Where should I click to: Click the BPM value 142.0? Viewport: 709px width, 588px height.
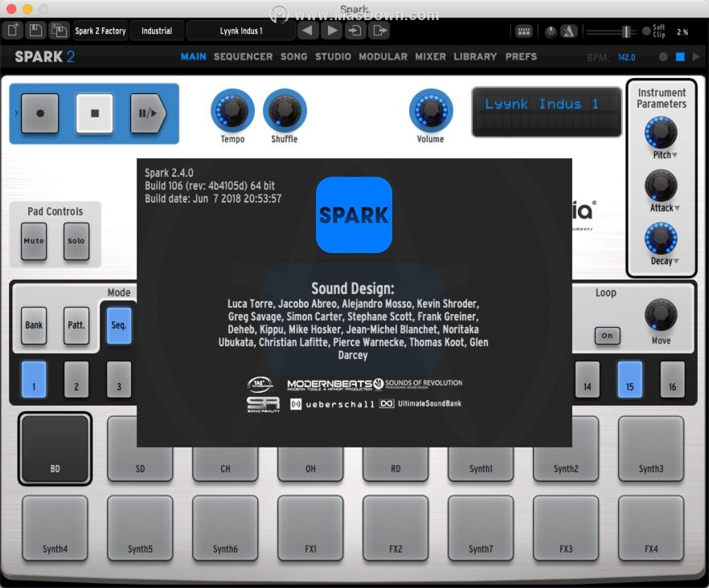pyautogui.click(x=627, y=57)
